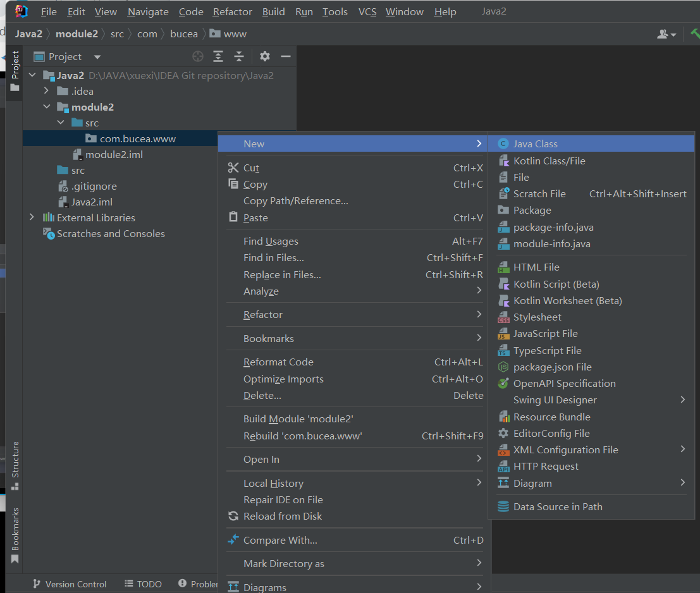Hide the Project tool window with minimize icon
Viewport: 700px width, 593px height.
pyautogui.click(x=285, y=56)
